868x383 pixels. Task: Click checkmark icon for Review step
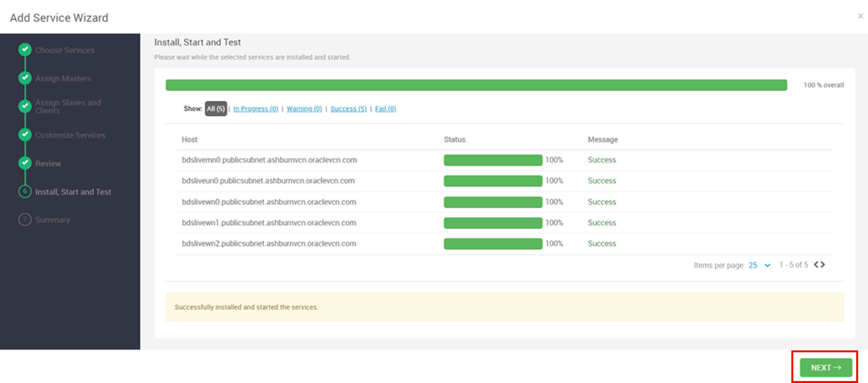pyautogui.click(x=25, y=163)
